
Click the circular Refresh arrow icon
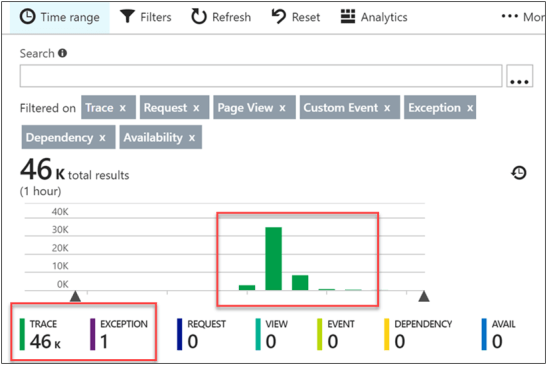coord(199,17)
